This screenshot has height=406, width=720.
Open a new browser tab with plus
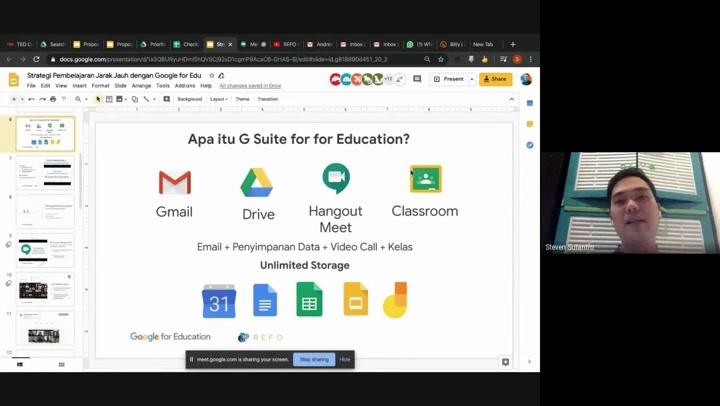pyautogui.click(x=512, y=45)
